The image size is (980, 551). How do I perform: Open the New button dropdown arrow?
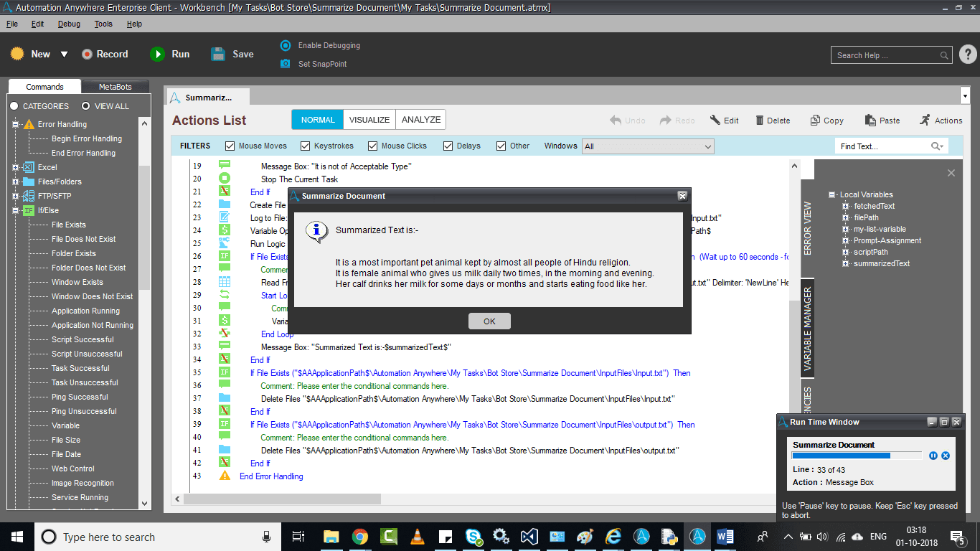point(64,55)
